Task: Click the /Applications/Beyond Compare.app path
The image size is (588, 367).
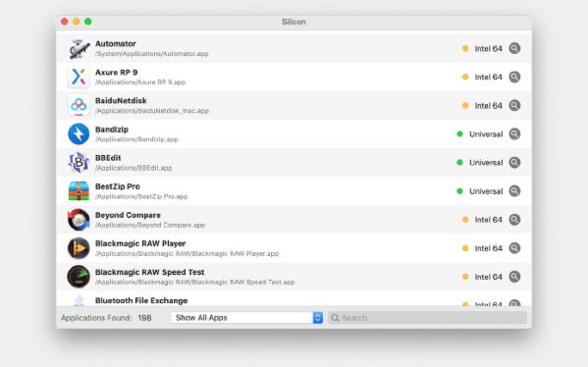Action: pyautogui.click(x=150, y=225)
